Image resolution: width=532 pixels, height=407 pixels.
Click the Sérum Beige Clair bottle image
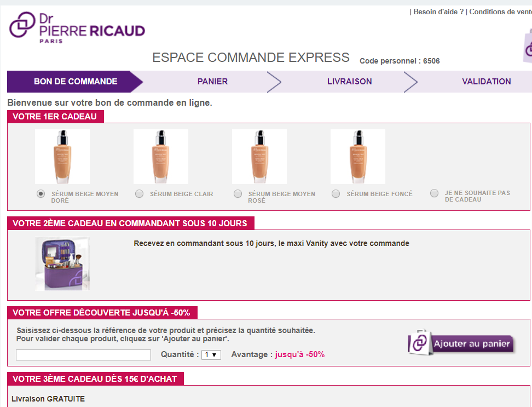[161, 157]
